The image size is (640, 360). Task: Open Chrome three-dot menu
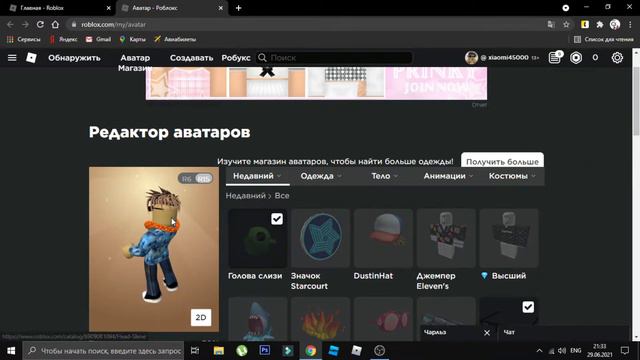pyautogui.click(x=630, y=24)
